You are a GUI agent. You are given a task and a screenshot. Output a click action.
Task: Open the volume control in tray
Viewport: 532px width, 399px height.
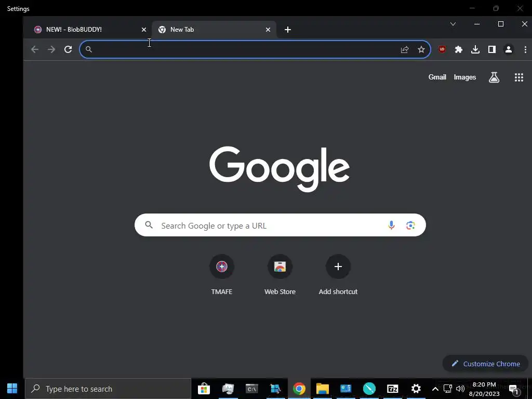pyautogui.click(x=460, y=389)
